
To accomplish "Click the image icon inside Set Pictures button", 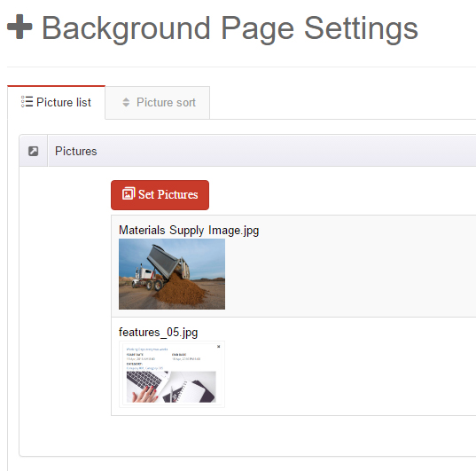I will 129,193.
